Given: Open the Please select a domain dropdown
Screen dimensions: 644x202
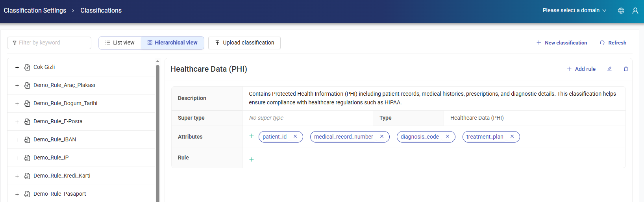Looking at the screenshot, I should (574, 11).
